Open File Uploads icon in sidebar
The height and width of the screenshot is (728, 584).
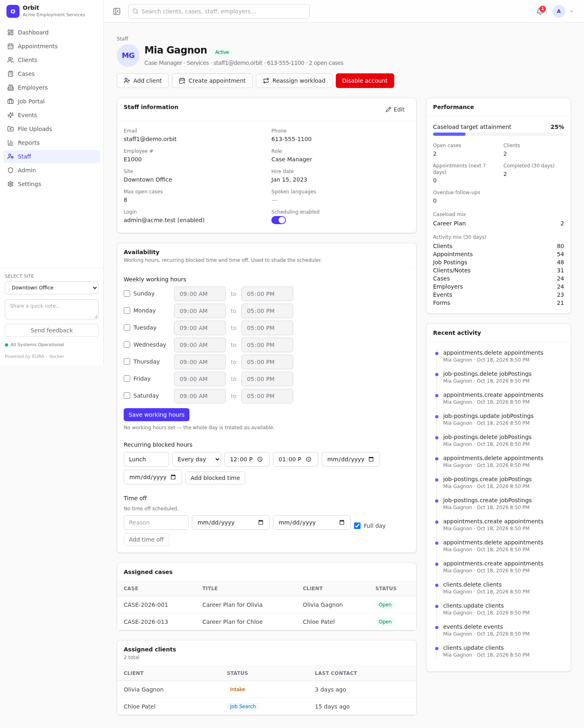click(x=11, y=129)
